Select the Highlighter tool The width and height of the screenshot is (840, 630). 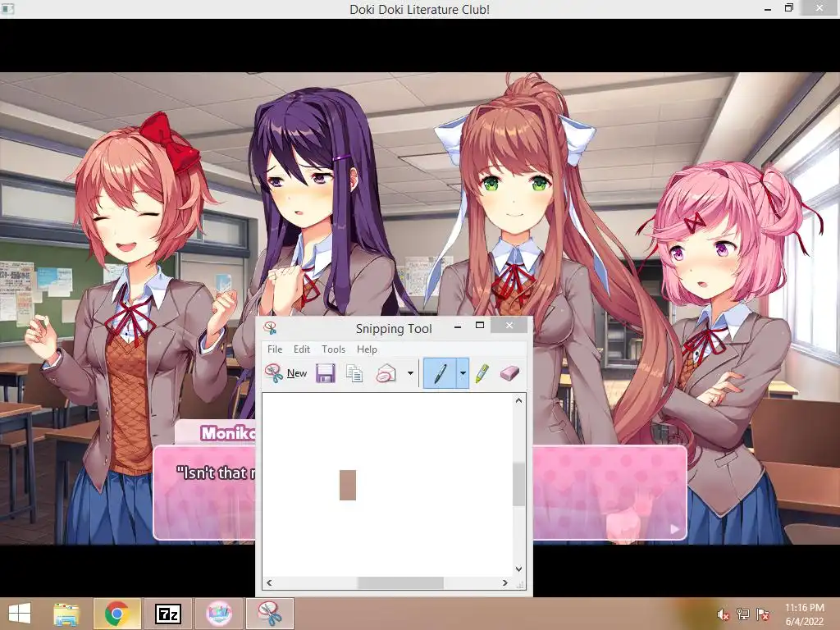482,373
